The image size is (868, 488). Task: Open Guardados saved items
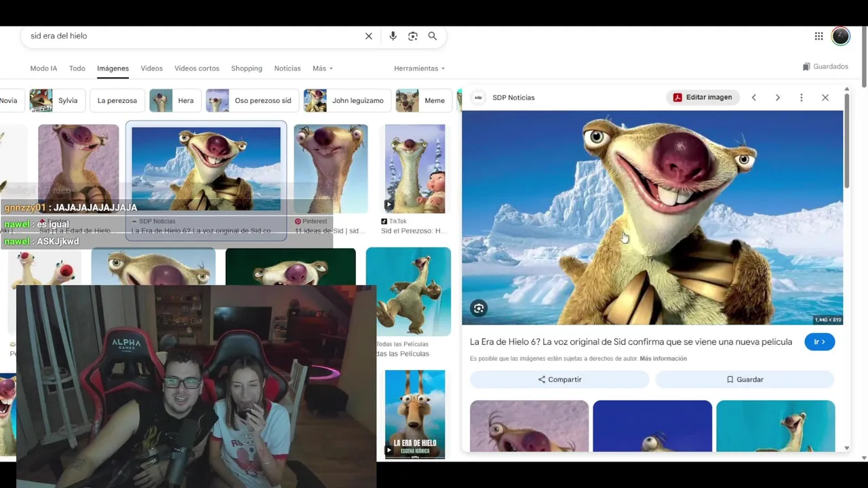825,66
